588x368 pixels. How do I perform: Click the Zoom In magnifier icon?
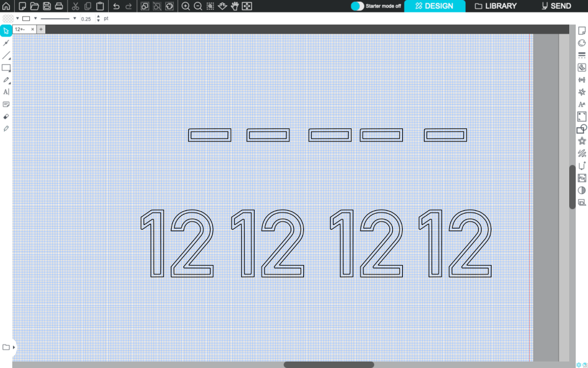[186, 6]
